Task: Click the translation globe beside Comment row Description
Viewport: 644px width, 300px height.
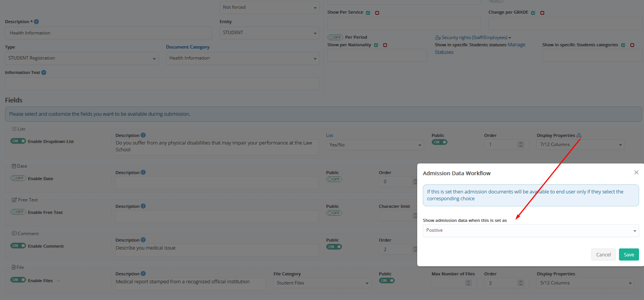Action: (143, 240)
